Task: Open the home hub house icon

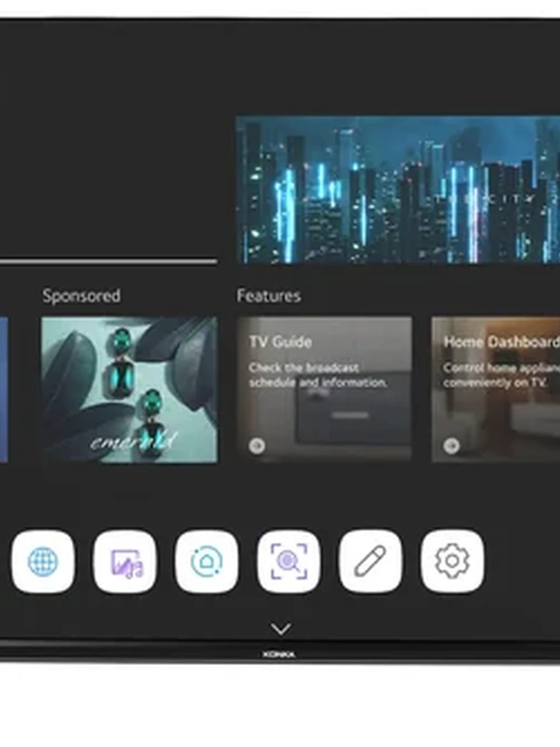Action: (207, 561)
